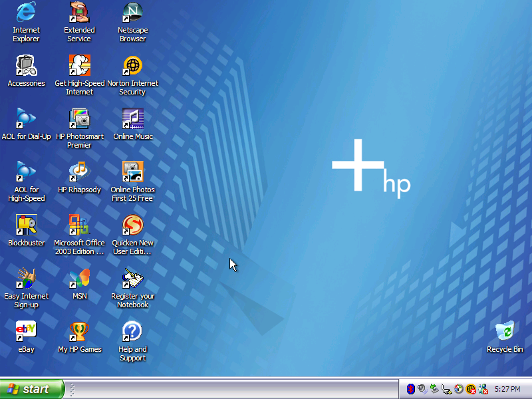Image resolution: width=532 pixels, height=399 pixels.
Task: Open the Bluetooth tray icon
Action: (410, 389)
